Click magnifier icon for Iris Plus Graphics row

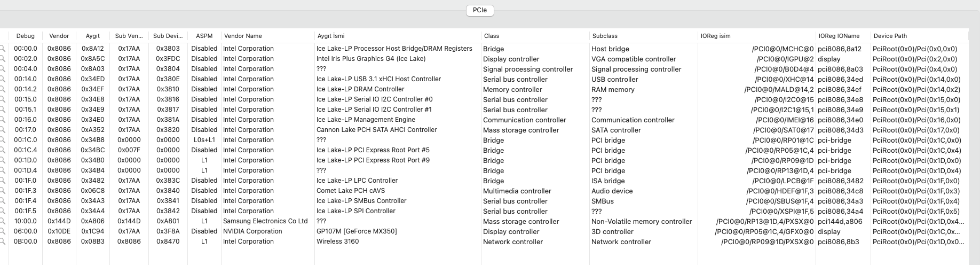point(2,59)
